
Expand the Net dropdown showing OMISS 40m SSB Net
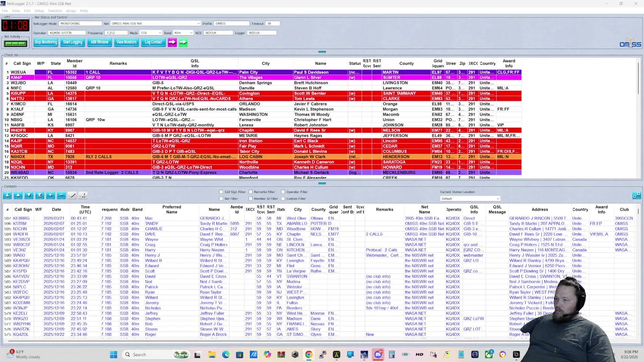(x=155, y=24)
